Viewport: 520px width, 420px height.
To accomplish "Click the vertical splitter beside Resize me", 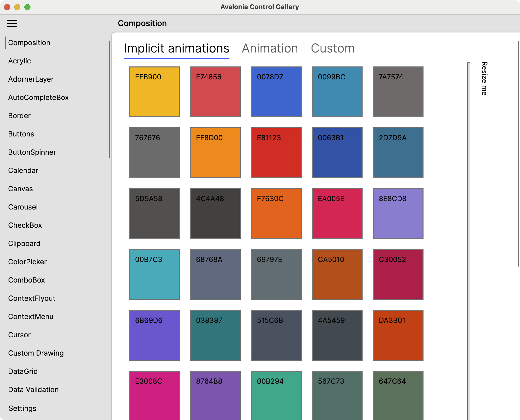I will (x=469, y=241).
